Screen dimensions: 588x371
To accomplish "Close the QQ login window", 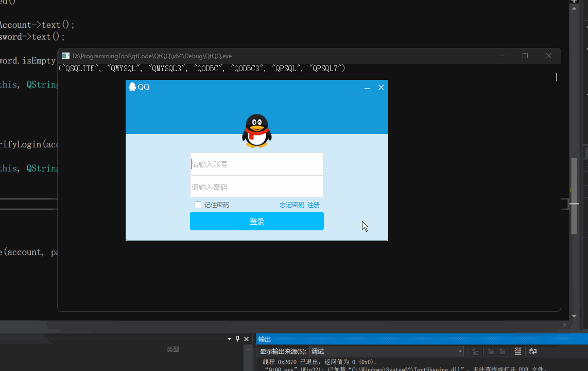I will tap(381, 88).
